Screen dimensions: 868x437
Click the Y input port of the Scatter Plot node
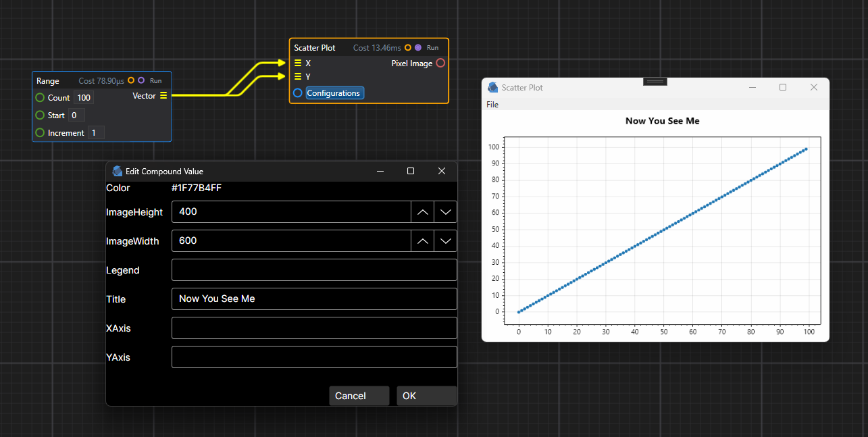click(297, 76)
